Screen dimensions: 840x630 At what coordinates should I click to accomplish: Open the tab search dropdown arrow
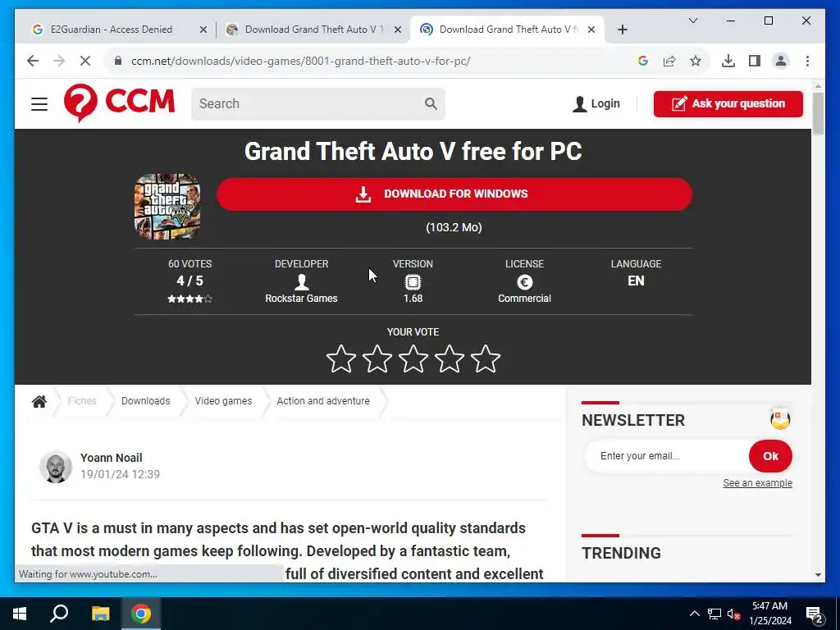click(692, 21)
